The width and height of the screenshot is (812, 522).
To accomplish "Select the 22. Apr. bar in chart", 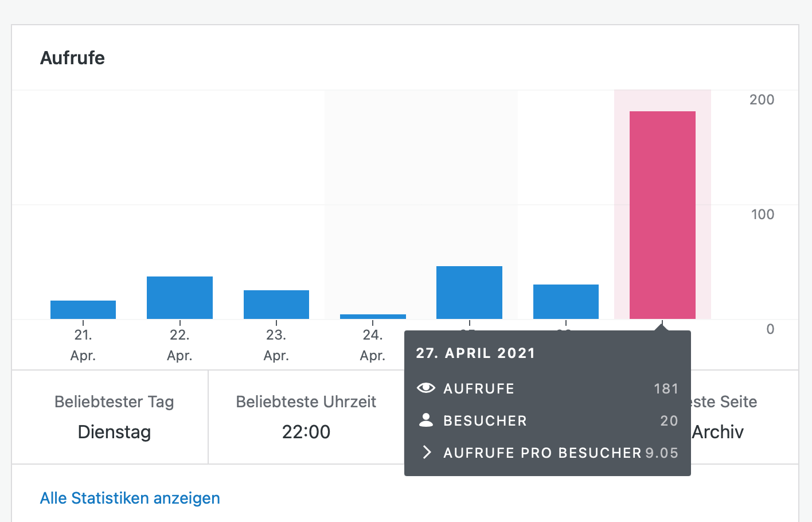I will coord(179,298).
